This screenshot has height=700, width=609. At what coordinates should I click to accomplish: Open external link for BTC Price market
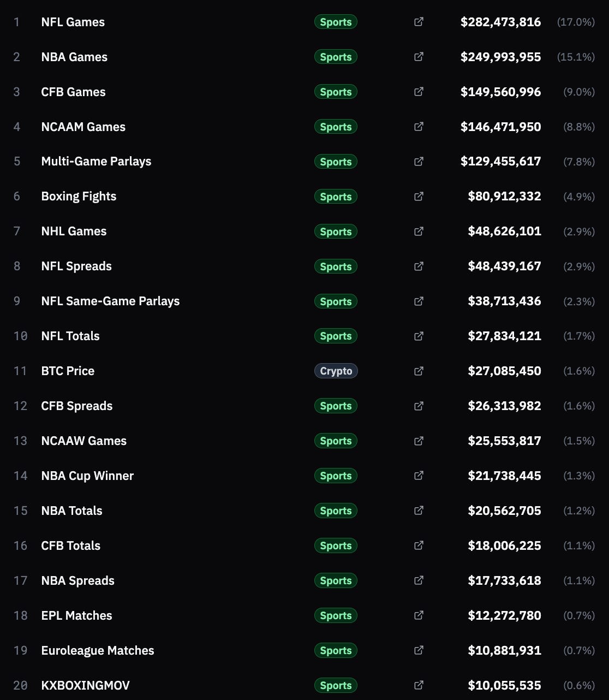419,371
